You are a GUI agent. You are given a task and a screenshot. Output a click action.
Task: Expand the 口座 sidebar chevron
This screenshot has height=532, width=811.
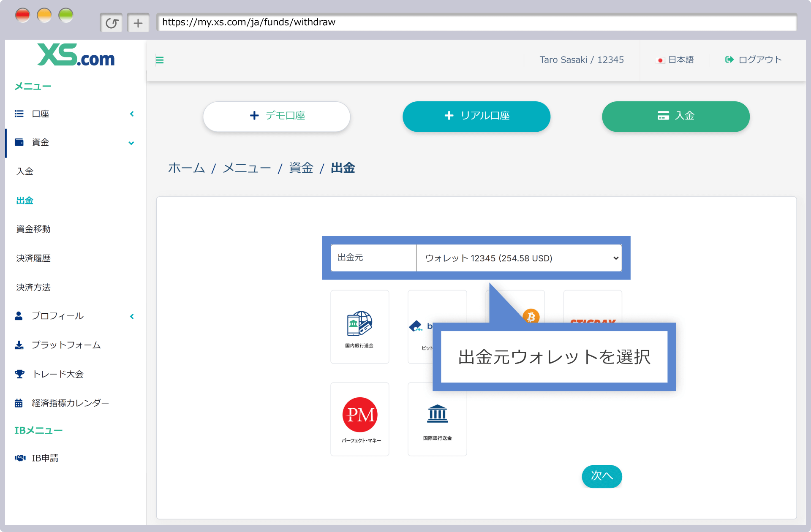(132, 114)
